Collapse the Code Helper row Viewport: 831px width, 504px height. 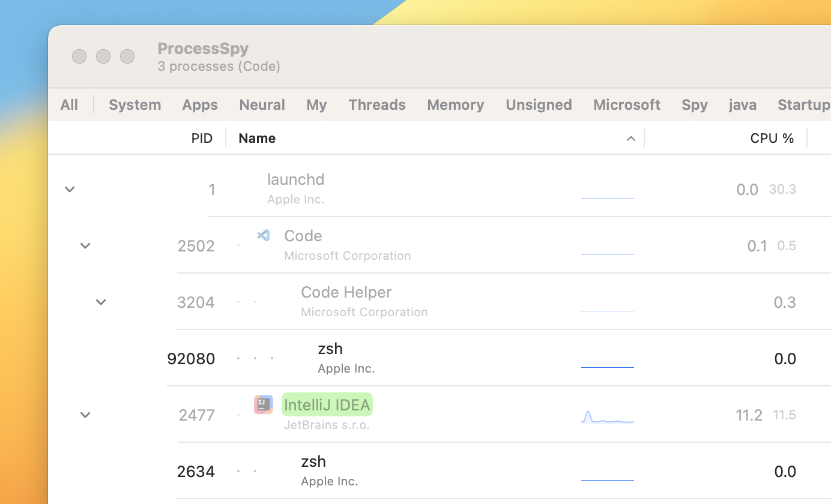(x=101, y=302)
